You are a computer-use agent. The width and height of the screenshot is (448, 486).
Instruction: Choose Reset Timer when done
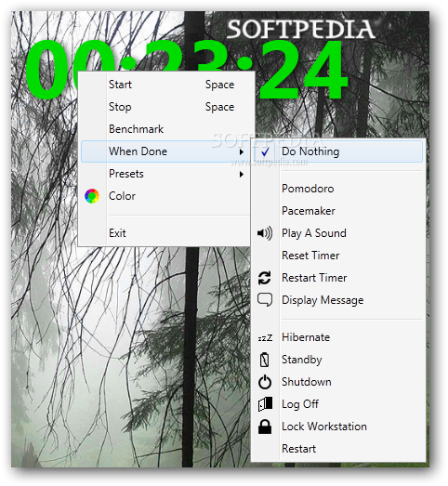click(338, 256)
